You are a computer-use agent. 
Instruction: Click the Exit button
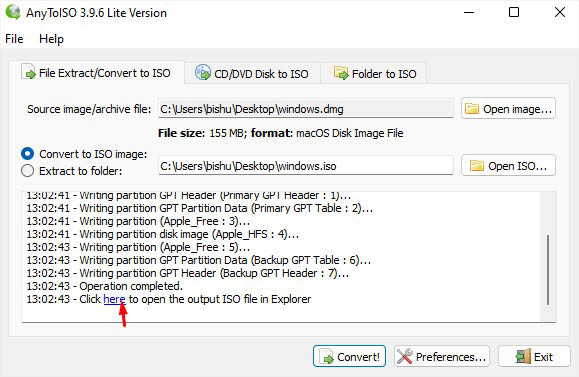point(534,357)
